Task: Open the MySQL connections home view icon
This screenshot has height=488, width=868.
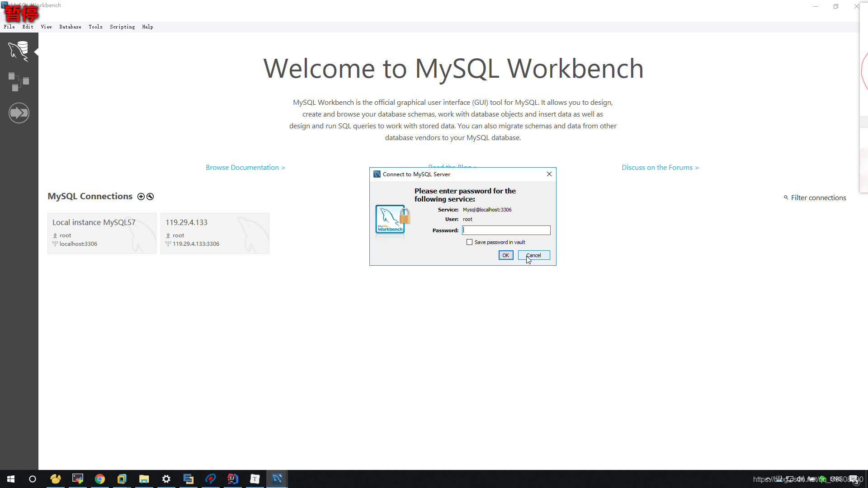Action: click(x=19, y=51)
